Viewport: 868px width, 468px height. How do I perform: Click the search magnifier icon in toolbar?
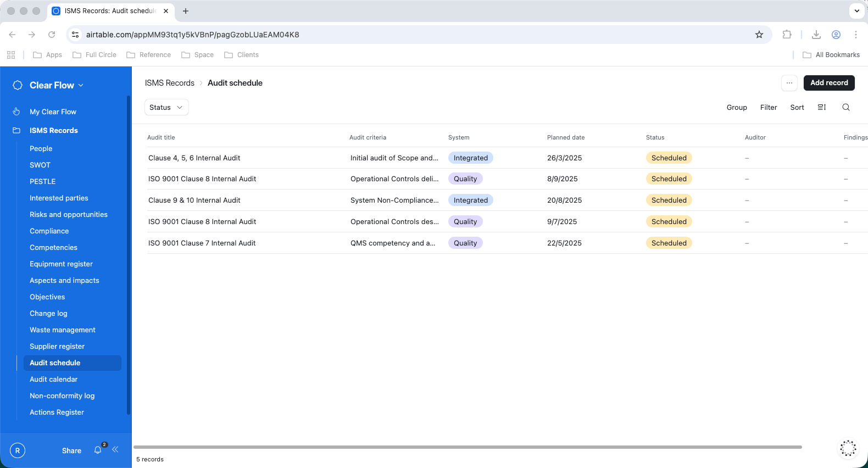pyautogui.click(x=845, y=108)
